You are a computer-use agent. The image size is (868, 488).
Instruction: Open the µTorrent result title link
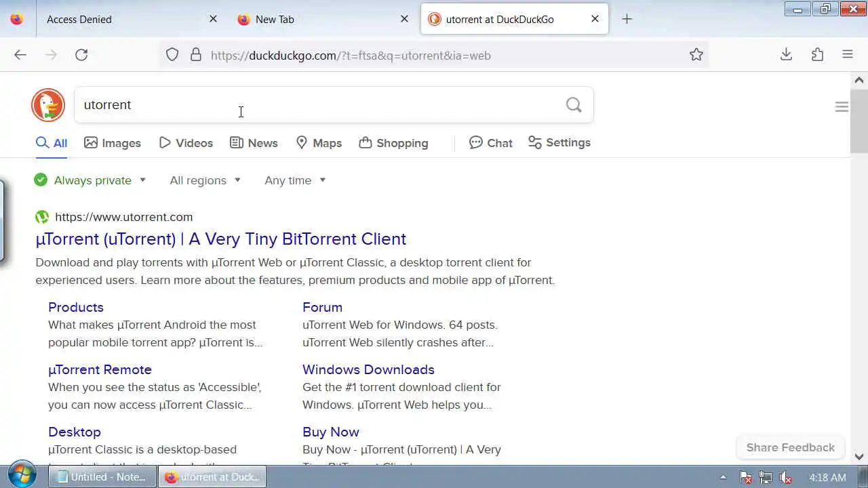coord(221,239)
